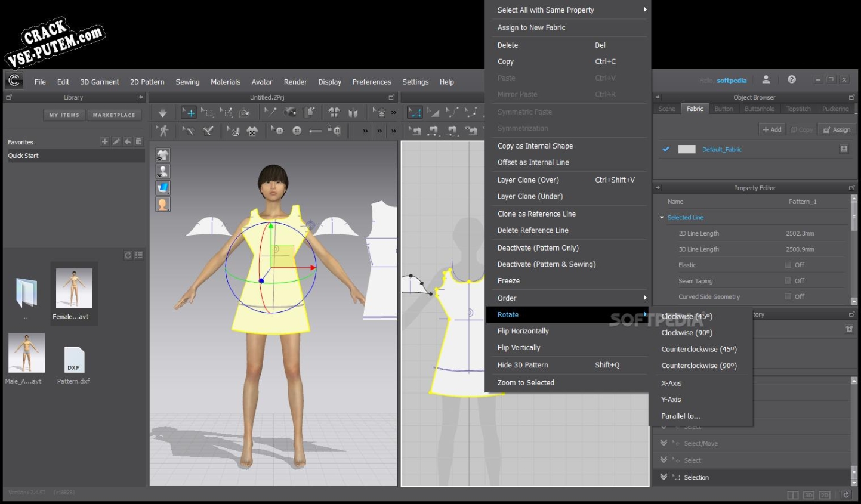Collapse the Selected Line section

pyautogui.click(x=662, y=218)
